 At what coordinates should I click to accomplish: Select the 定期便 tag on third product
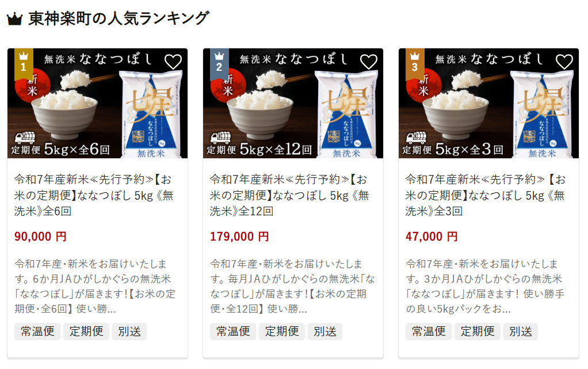coord(478,332)
